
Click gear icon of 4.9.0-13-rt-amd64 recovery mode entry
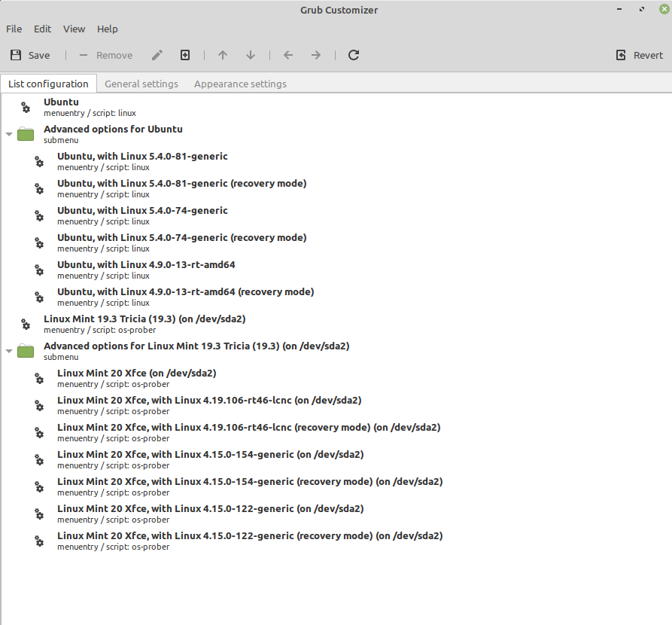click(x=39, y=297)
